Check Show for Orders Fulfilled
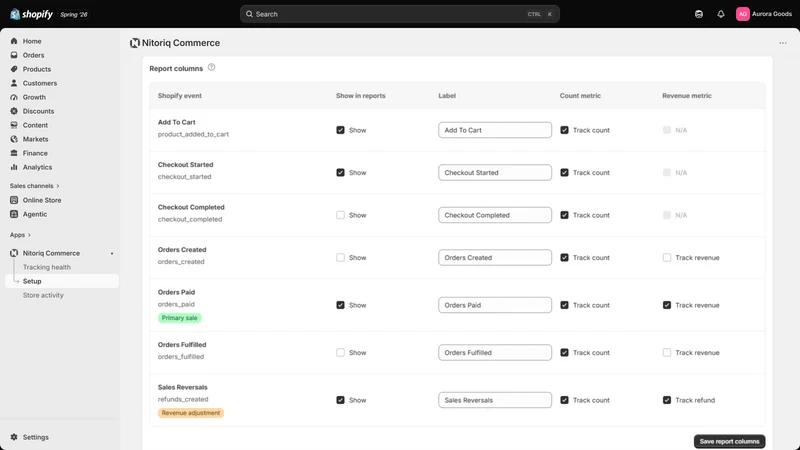 pos(340,353)
